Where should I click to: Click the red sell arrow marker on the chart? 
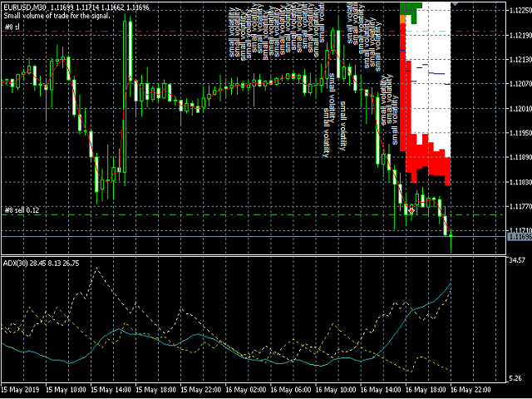click(x=411, y=211)
